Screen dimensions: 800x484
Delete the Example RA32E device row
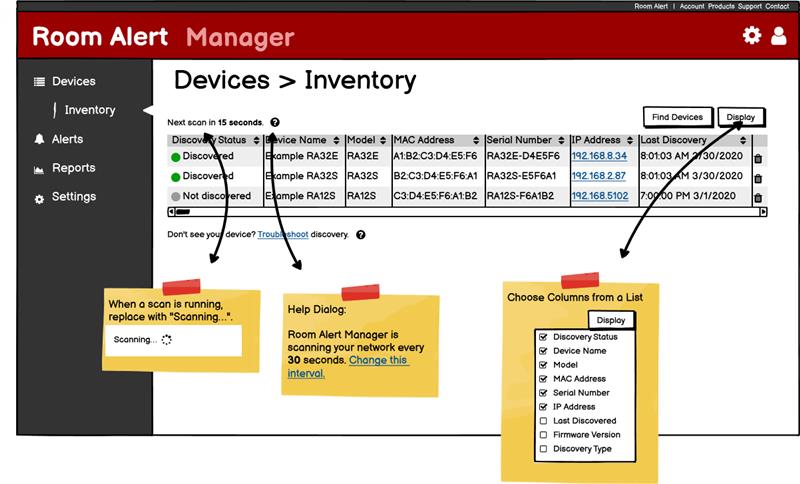click(757, 158)
